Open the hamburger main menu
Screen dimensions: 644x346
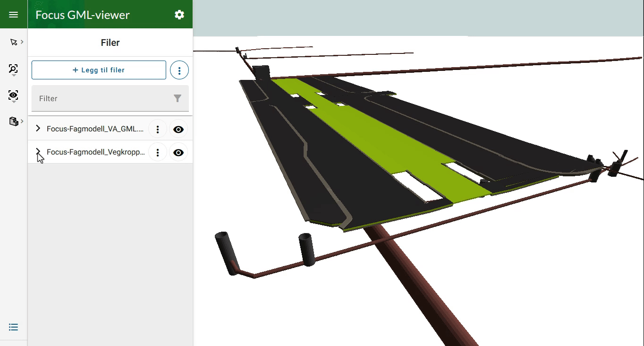14,15
